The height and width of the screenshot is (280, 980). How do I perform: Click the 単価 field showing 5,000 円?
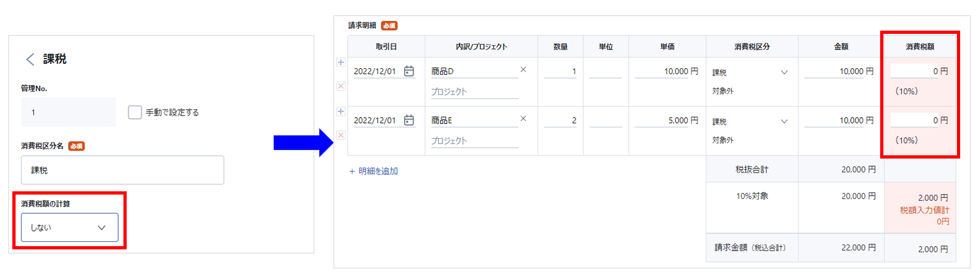pyautogui.click(x=667, y=120)
